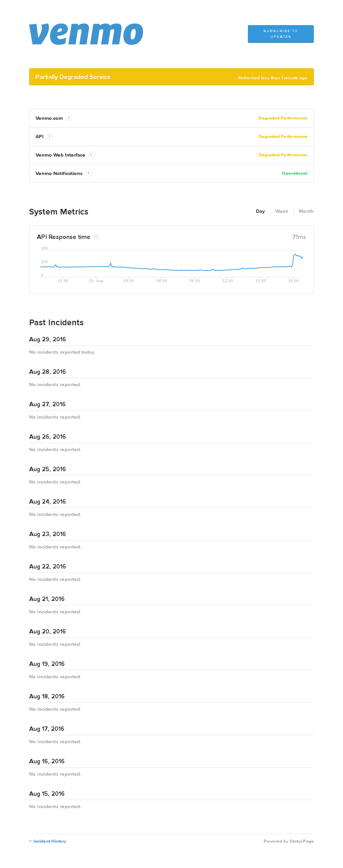Viewport: 343px width, 868px height.
Task: Click the Aug 22, 2016 date heading
Action: [x=47, y=567]
